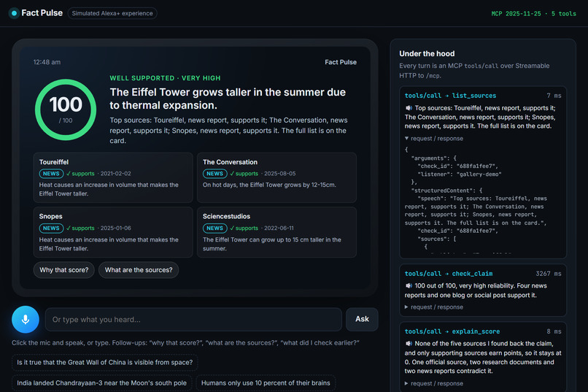Select the Great Wall of China example claim

104,362
